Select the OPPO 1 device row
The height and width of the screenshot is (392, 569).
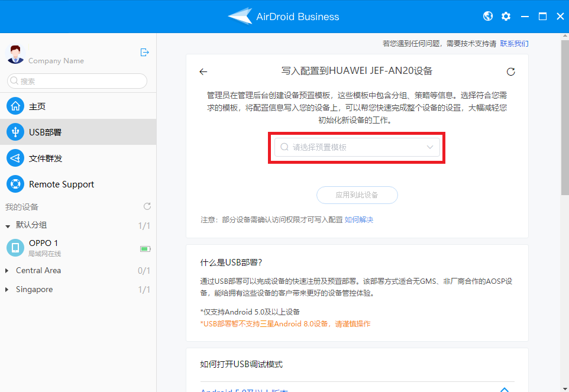pos(78,248)
